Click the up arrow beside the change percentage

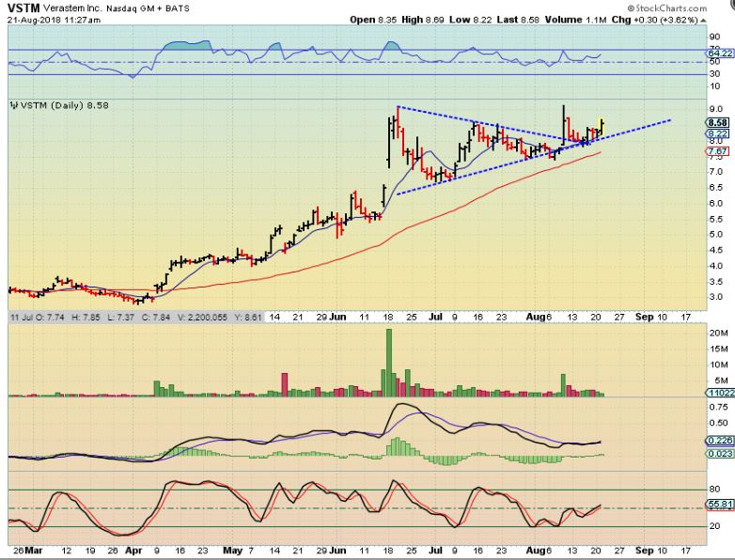pos(703,20)
